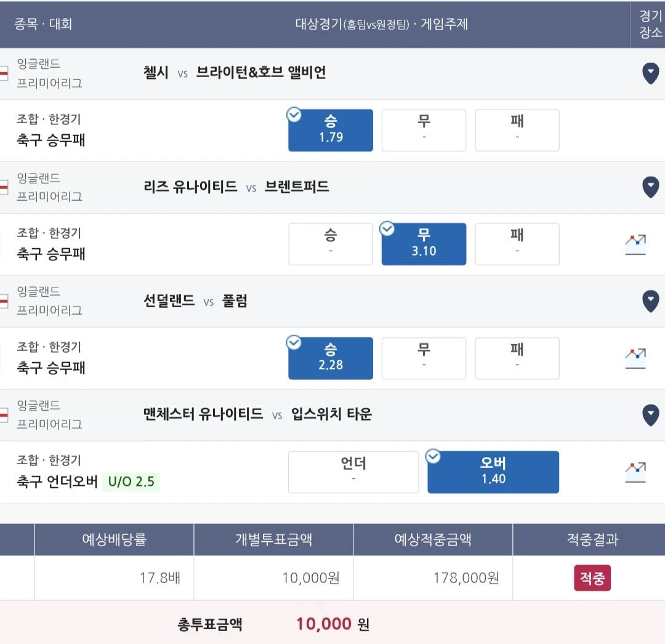Open venue pin for Leeds vs Brentford match
Viewport: 665px width, 644px height.
650,187
